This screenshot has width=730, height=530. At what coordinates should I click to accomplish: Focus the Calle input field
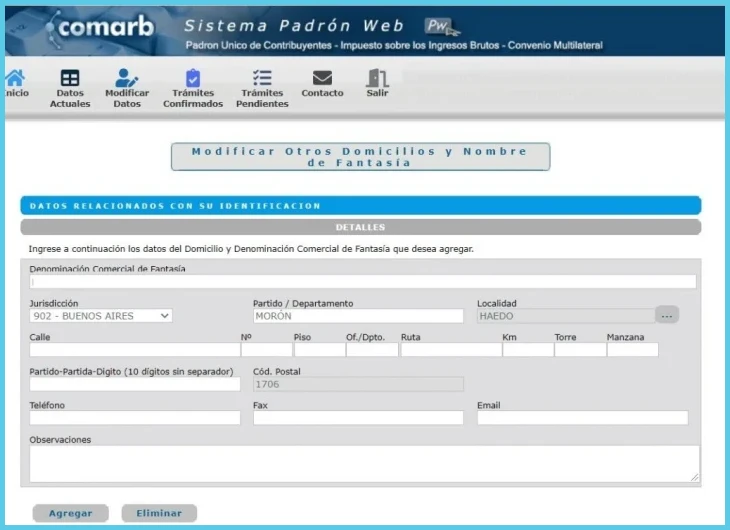(x=135, y=350)
